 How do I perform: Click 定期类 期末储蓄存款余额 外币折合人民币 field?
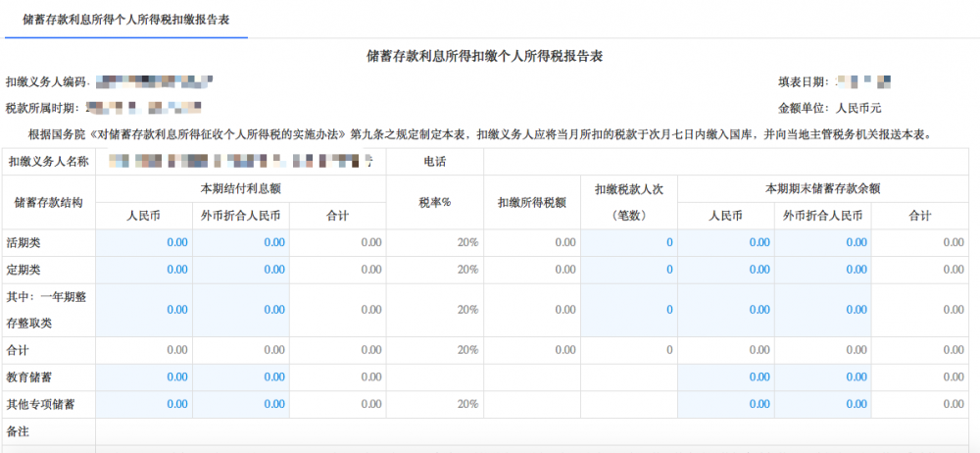click(821, 270)
